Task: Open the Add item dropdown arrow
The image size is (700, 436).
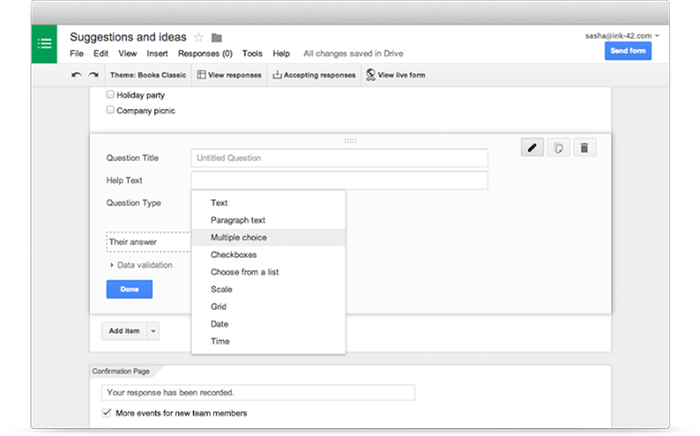Action: point(153,330)
